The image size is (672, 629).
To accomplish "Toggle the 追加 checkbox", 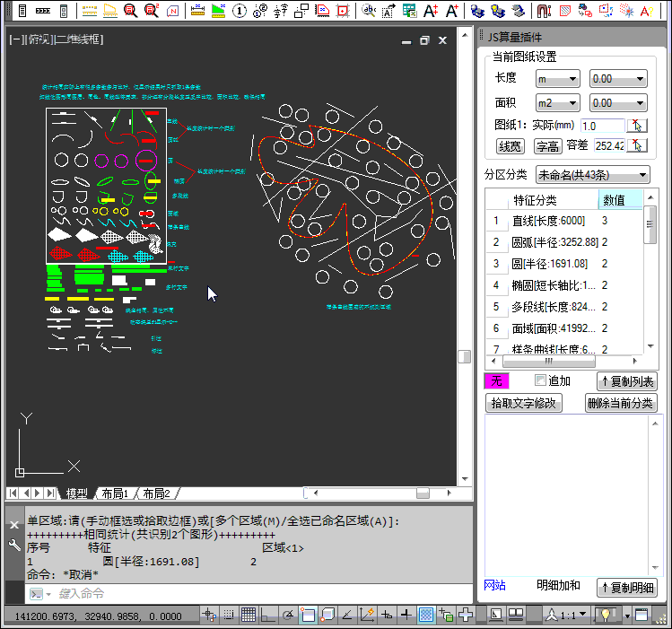I will coord(540,380).
